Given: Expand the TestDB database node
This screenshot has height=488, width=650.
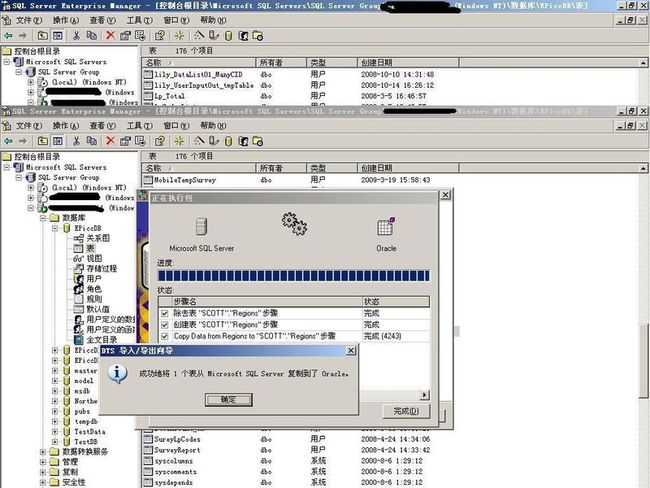Looking at the screenshot, I should [55, 442].
